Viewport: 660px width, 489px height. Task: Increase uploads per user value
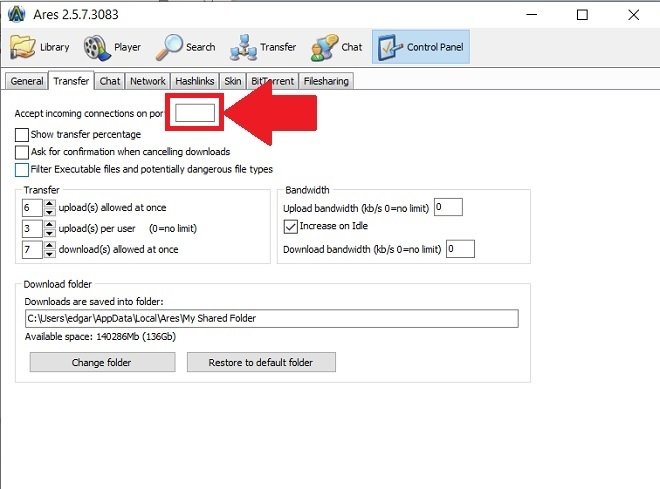tap(50, 224)
